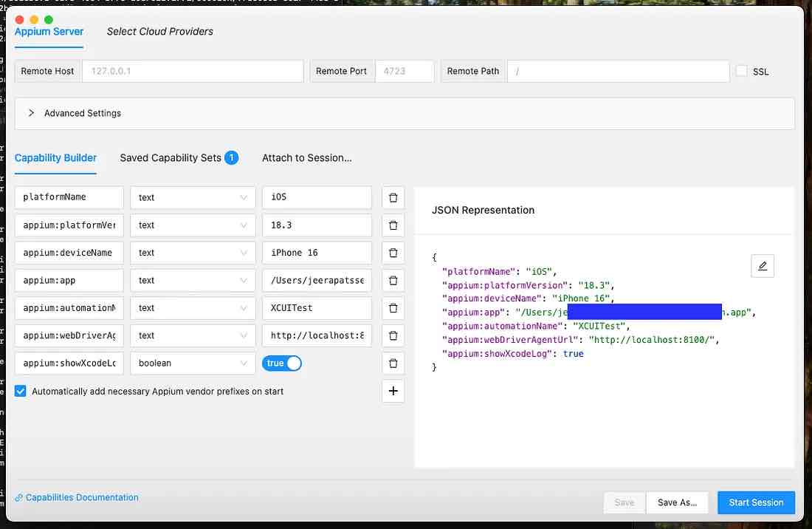Click the appium:webDriverAgentUrl name field
This screenshot has width=812, height=529.
(x=69, y=335)
